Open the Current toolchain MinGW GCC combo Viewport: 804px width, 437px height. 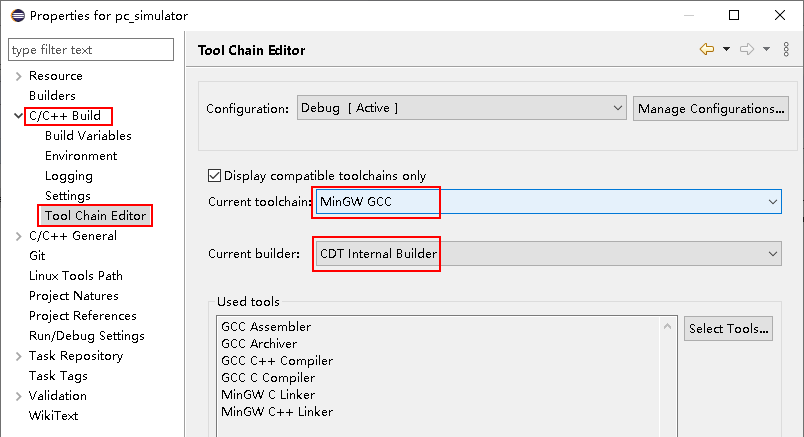tap(549, 202)
